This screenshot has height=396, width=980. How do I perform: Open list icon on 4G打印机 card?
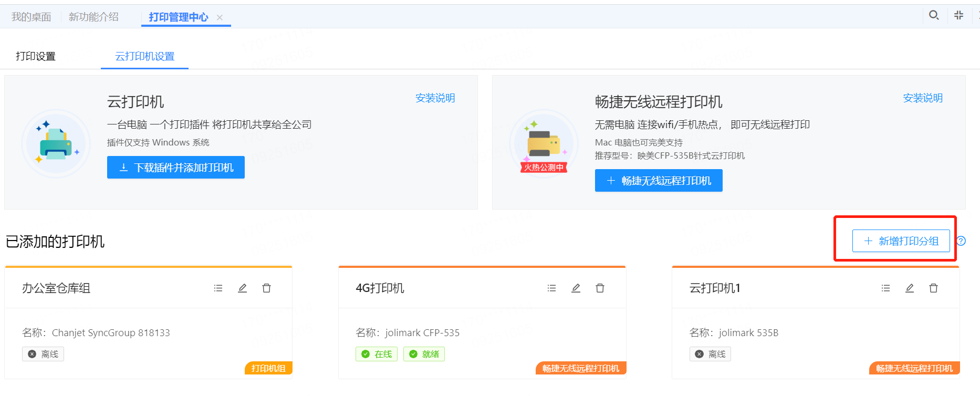coord(551,288)
